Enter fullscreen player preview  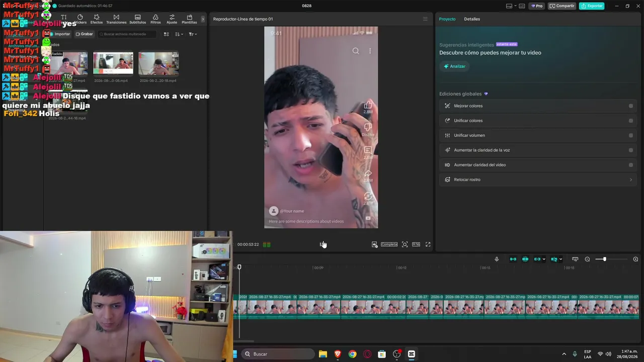coord(428,244)
